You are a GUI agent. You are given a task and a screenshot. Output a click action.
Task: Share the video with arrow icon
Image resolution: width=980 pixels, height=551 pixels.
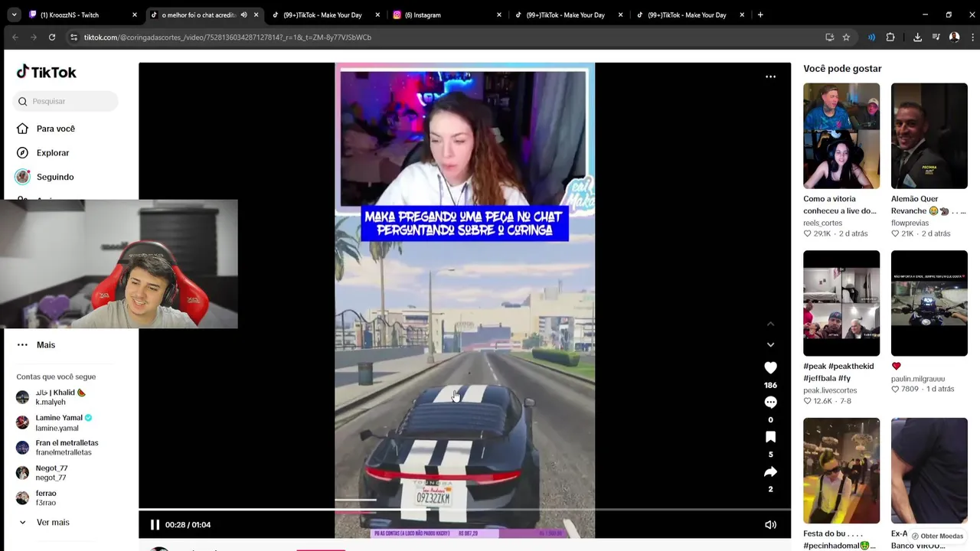pyautogui.click(x=770, y=472)
